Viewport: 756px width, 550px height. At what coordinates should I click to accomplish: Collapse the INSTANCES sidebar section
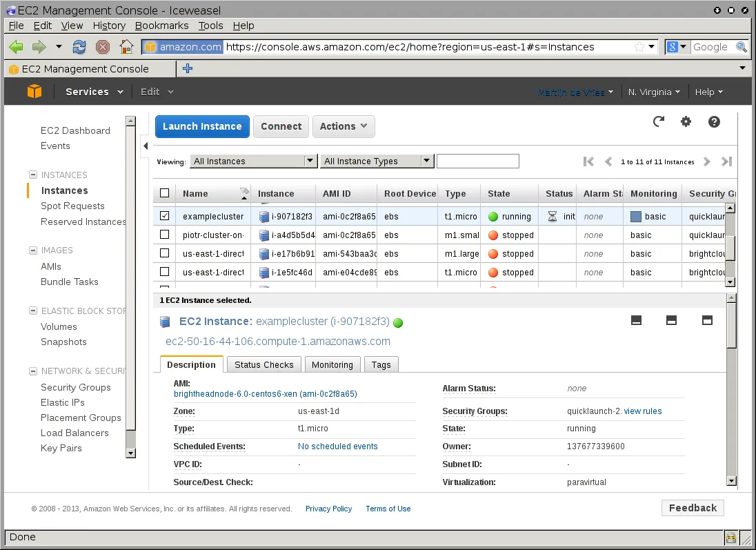point(33,175)
